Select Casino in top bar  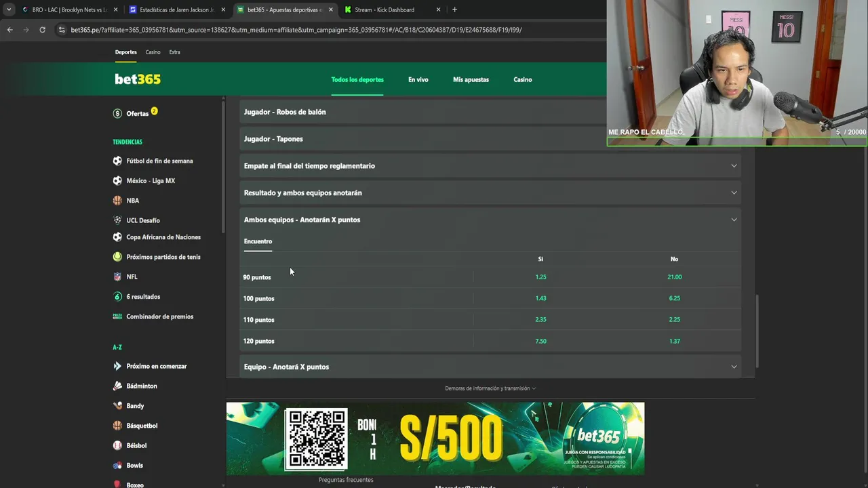[x=153, y=52]
